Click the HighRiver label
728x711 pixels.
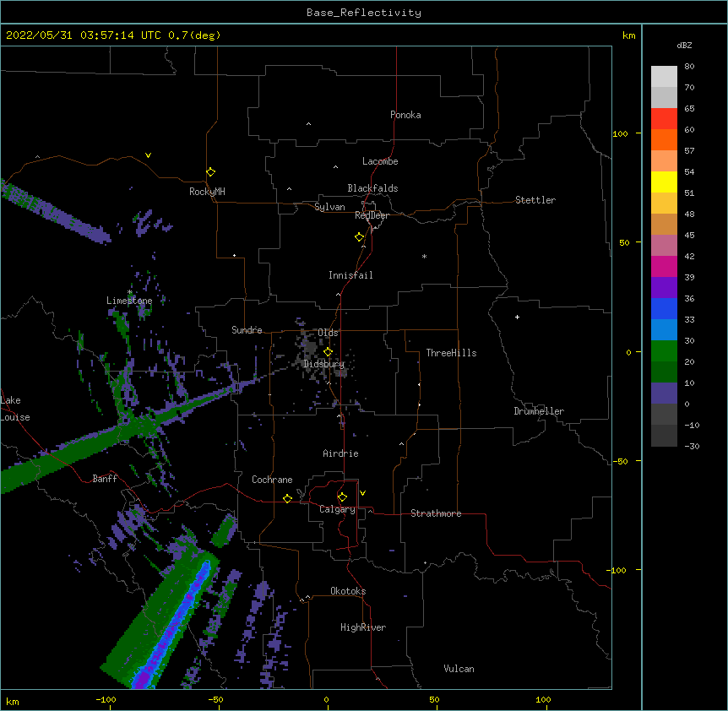pos(363,627)
